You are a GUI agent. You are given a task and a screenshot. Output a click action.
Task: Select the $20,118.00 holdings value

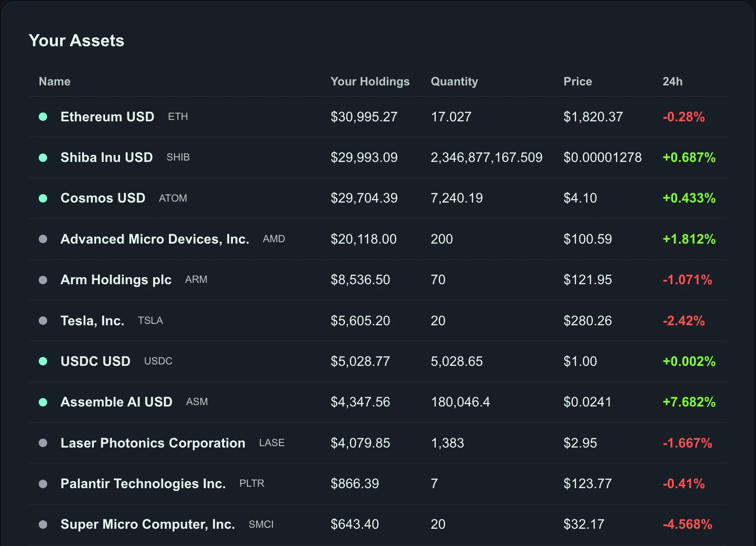point(364,239)
